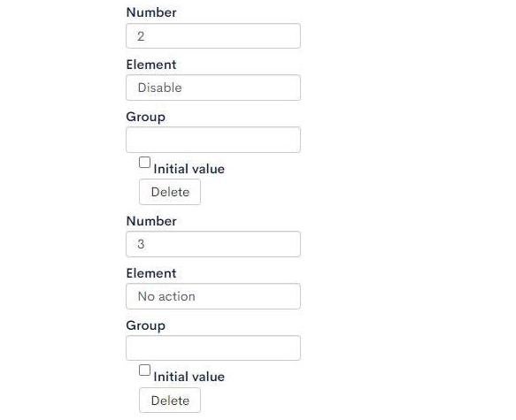Screen dimensions: 516x420
Task: Delete entry number 3
Action: [170, 401]
